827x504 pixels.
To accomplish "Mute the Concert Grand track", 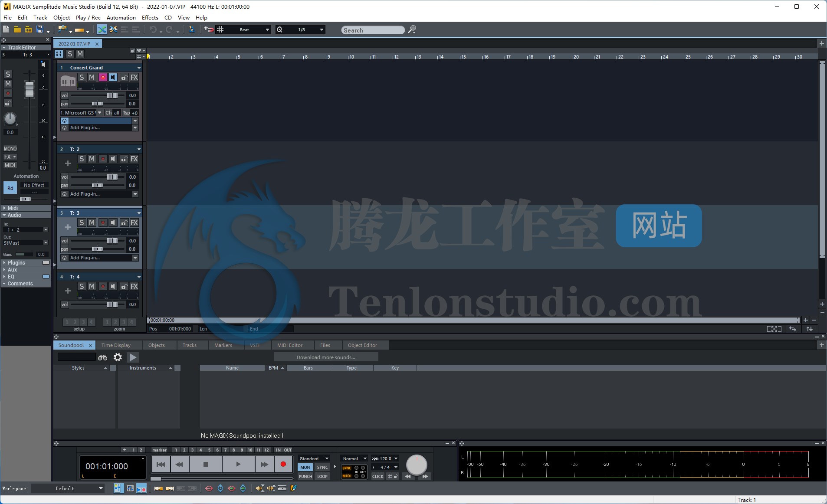I will click(92, 77).
